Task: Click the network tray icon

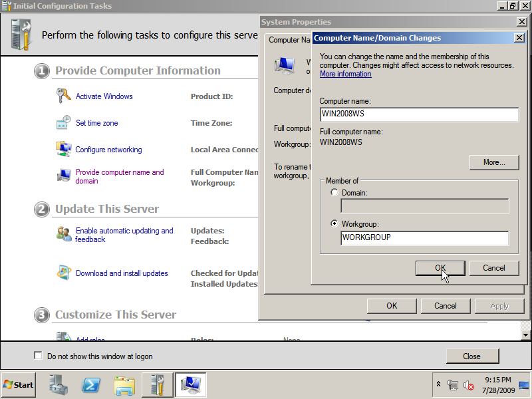Action: (453, 385)
